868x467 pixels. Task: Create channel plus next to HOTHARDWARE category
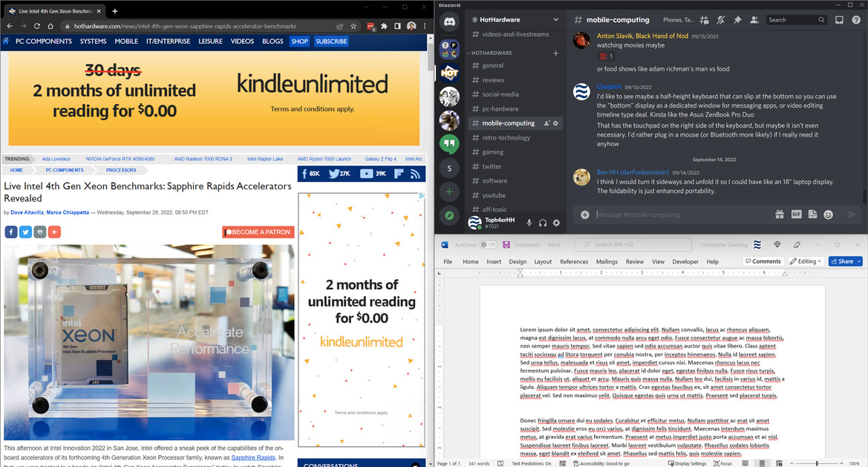coord(556,53)
